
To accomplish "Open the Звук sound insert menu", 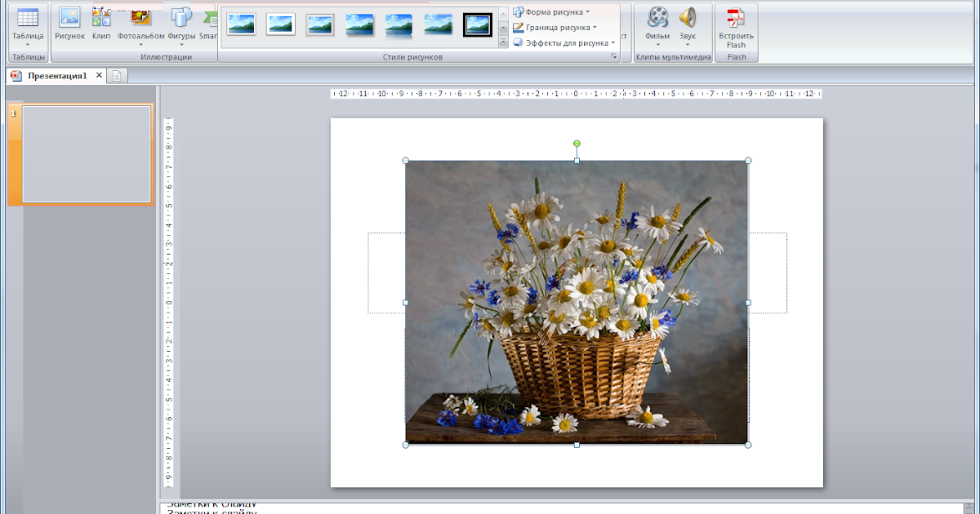I will [688, 24].
